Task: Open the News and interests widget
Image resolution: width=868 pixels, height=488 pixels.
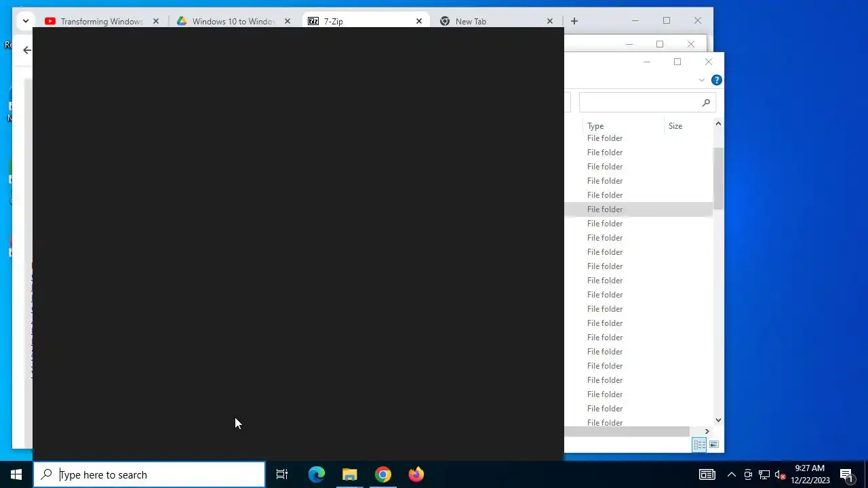Action: (x=707, y=474)
